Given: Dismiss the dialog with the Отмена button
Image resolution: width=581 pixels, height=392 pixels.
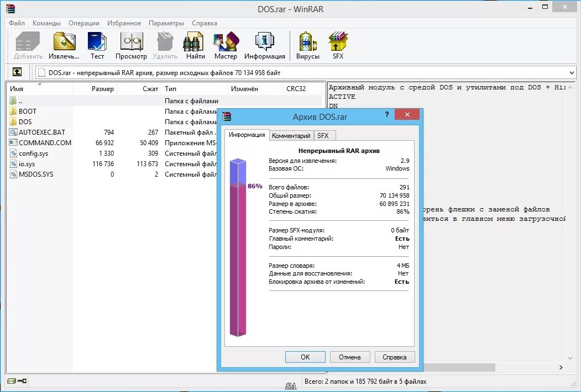Looking at the screenshot, I should pos(349,357).
